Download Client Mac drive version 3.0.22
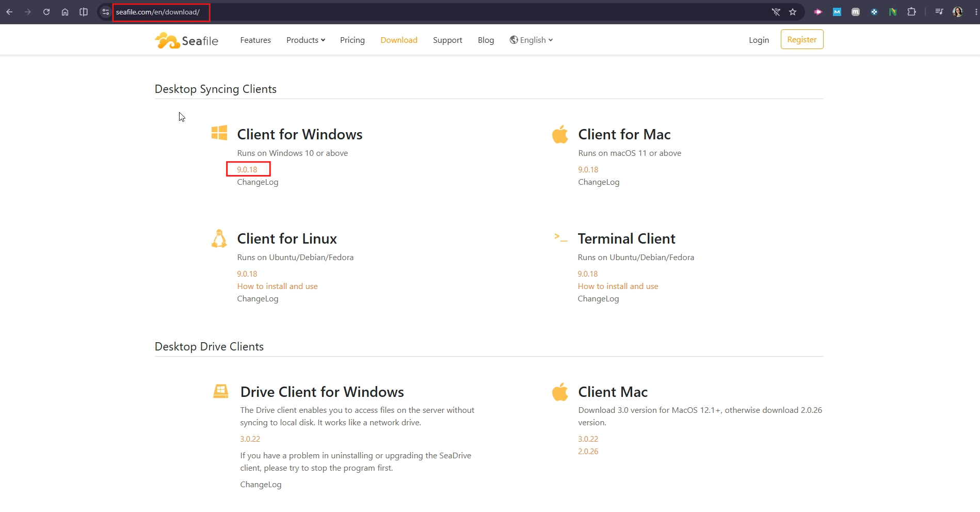Viewport: 980px width, 512px height. point(588,439)
